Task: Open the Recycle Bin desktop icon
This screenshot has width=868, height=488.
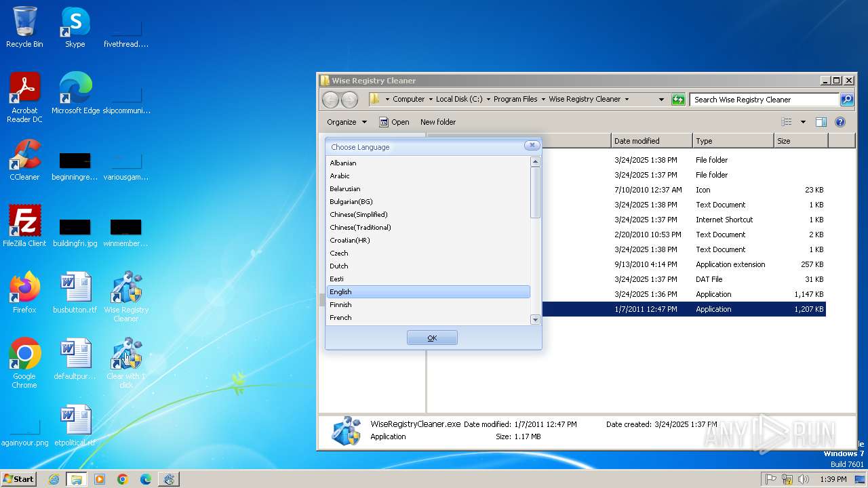Action: click(x=24, y=27)
